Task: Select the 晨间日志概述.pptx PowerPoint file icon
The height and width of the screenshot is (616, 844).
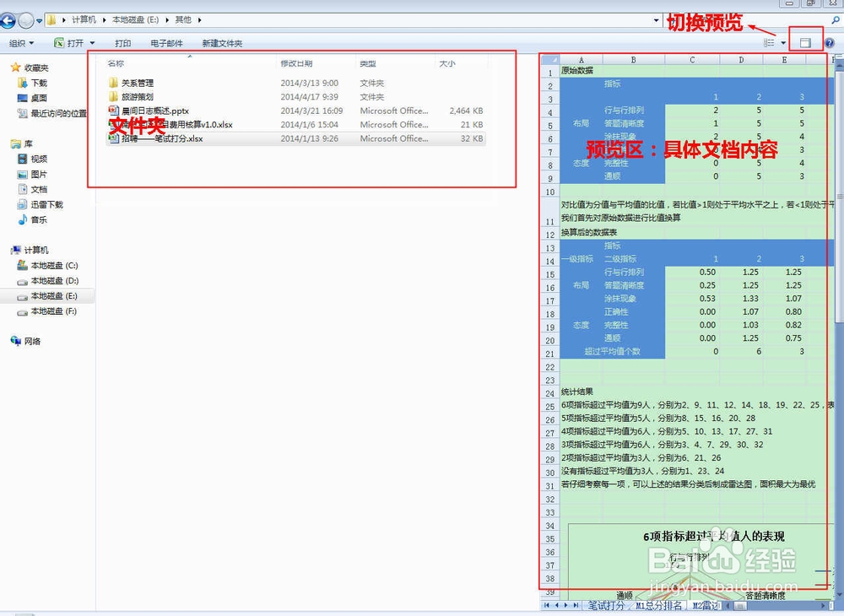Action: tap(114, 110)
